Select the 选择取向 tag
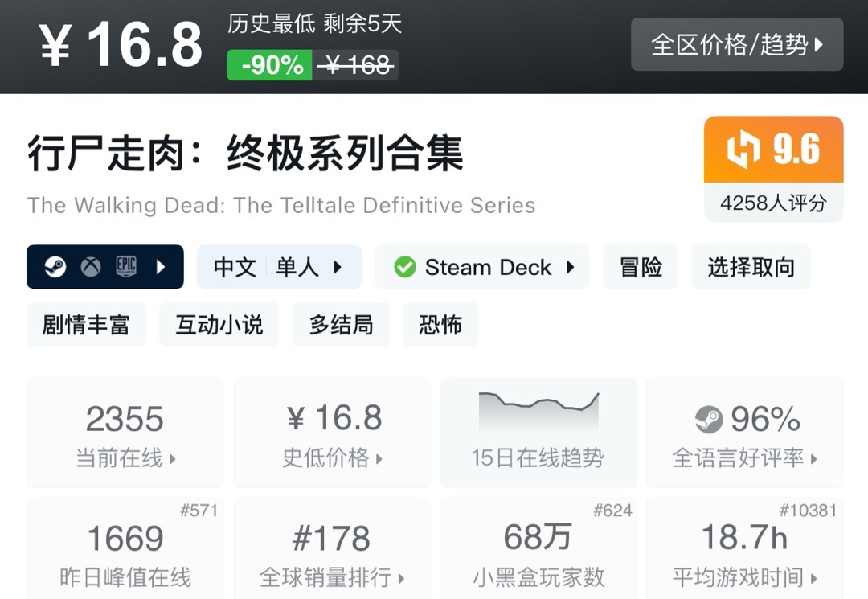868x599 pixels. [751, 267]
